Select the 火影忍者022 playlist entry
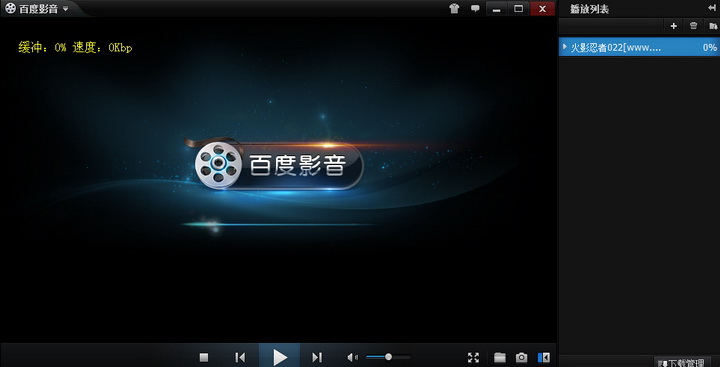720x367 pixels. 639,47
